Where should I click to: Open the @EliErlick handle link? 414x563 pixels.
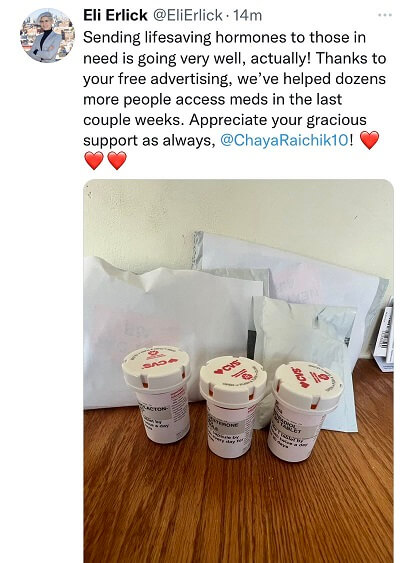coord(188,15)
